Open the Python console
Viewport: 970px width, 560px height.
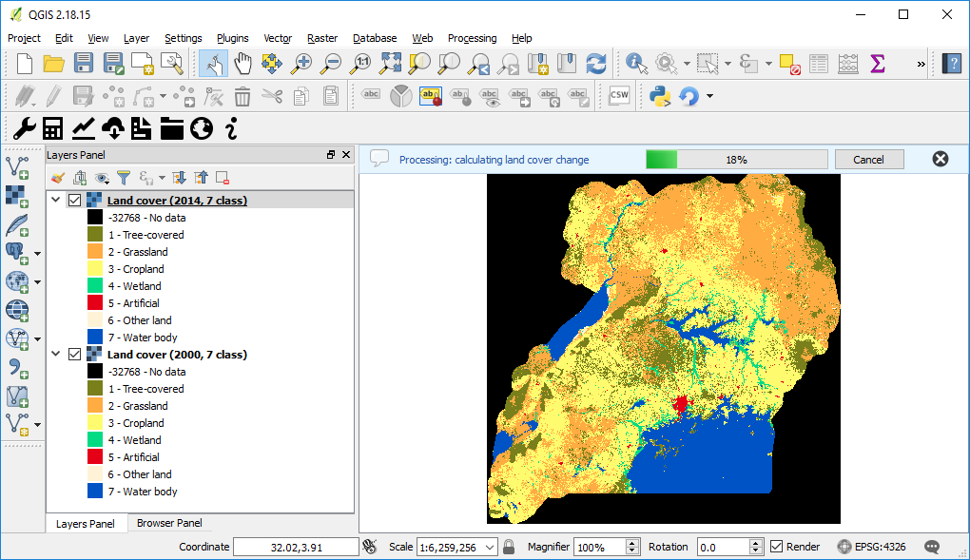tap(658, 95)
